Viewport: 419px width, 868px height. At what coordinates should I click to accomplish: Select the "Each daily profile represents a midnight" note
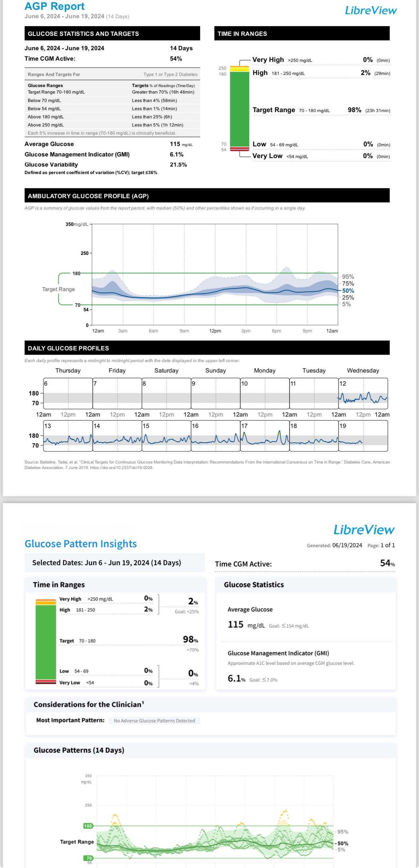pyautogui.click(x=132, y=360)
